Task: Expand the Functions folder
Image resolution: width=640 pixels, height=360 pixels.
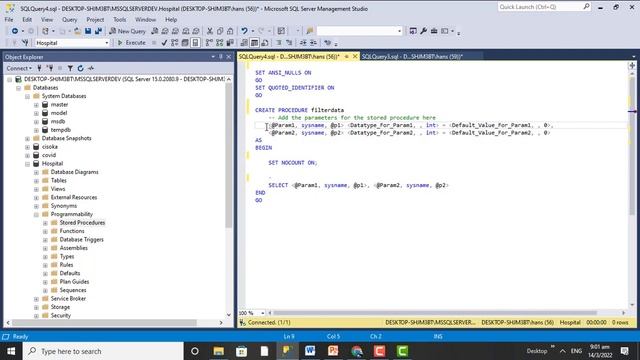Action: pyautogui.click(x=45, y=231)
